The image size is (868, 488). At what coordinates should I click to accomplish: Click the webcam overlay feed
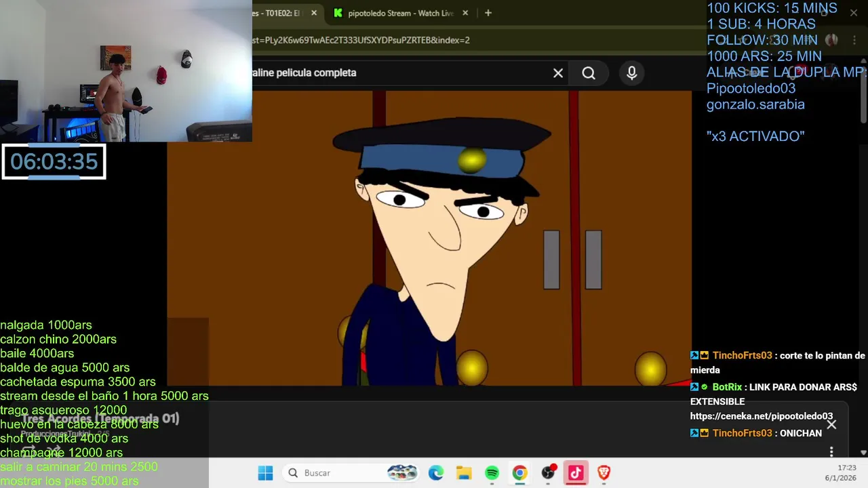point(126,70)
